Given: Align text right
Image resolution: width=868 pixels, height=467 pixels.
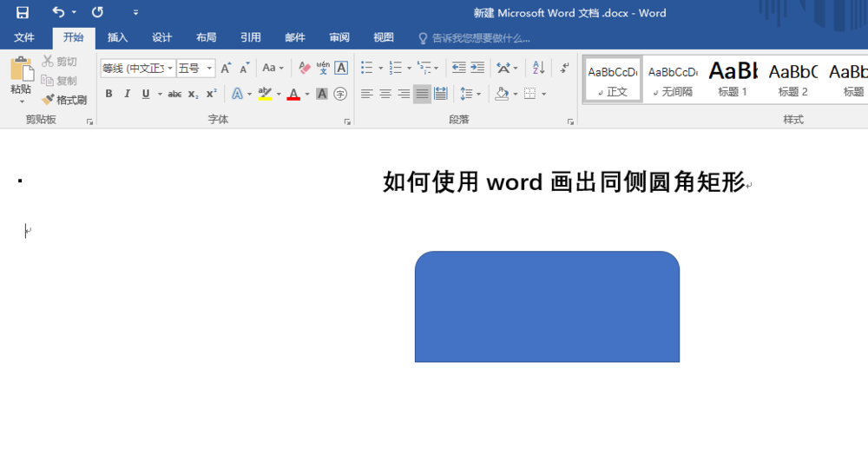Looking at the screenshot, I should pos(404,94).
